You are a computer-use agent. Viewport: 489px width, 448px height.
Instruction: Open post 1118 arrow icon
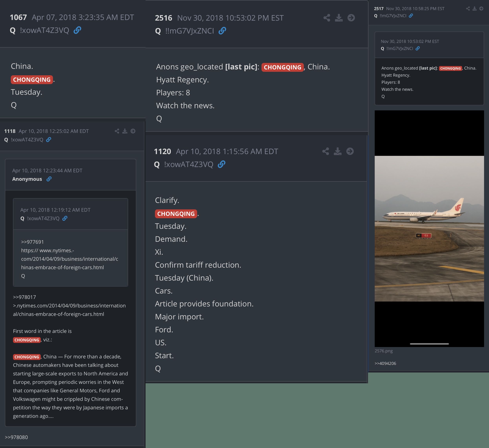pos(133,131)
